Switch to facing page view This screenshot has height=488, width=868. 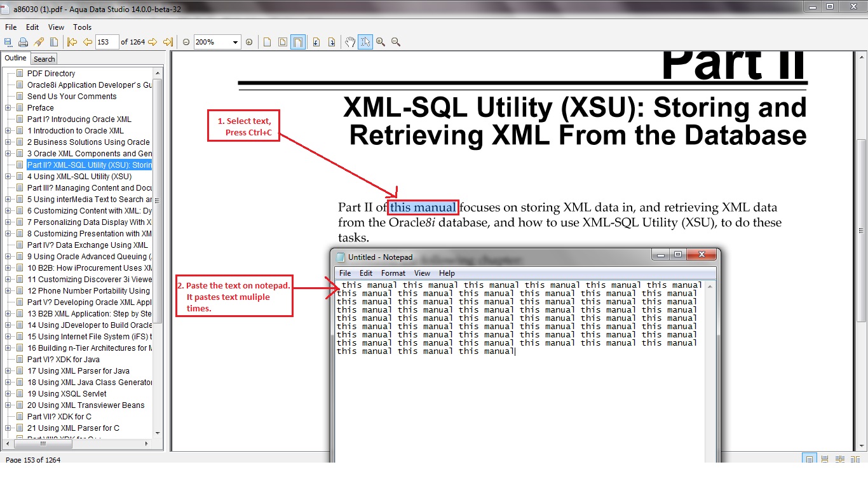(x=854, y=459)
